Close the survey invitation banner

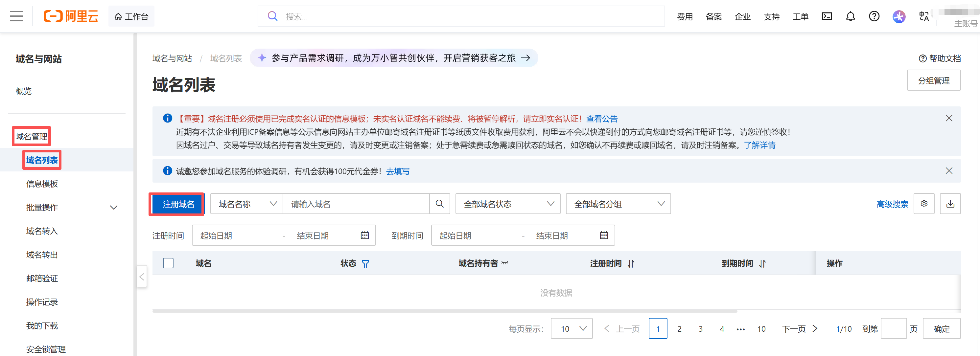[949, 171]
